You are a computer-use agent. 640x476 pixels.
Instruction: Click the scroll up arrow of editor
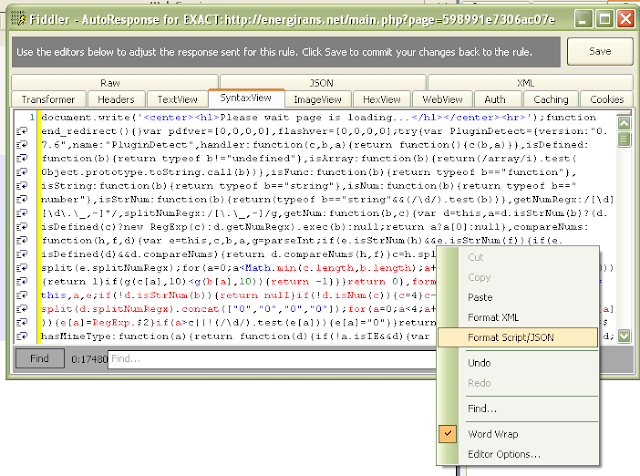(624, 123)
